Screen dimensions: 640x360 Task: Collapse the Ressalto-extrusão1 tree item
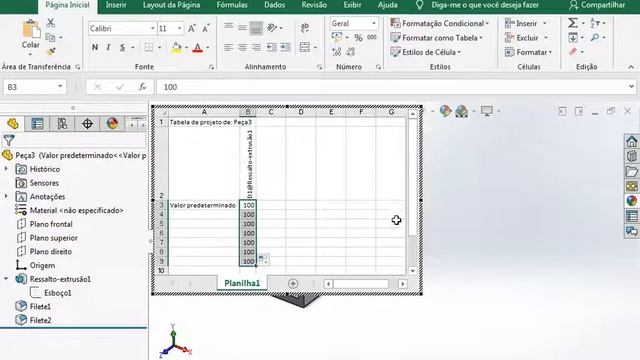(6, 279)
